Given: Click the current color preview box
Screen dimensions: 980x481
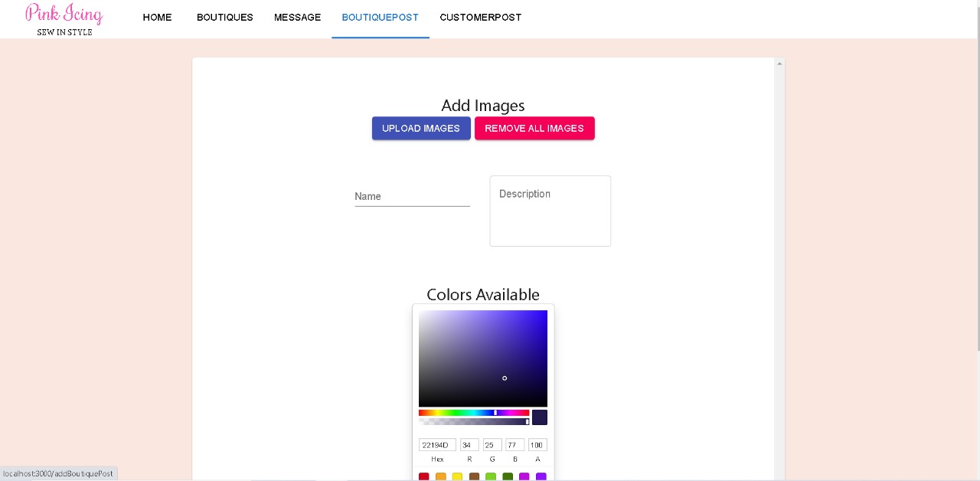Looking at the screenshot, I should coord(540,417).
